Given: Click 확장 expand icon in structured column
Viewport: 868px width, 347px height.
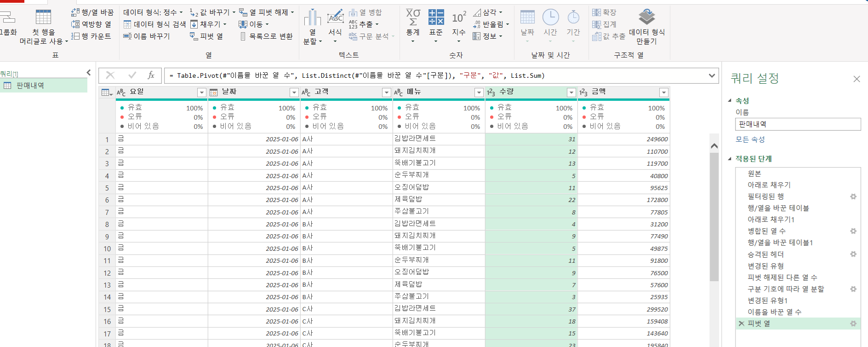Looking at the screenshot, I should pos(597,12).
